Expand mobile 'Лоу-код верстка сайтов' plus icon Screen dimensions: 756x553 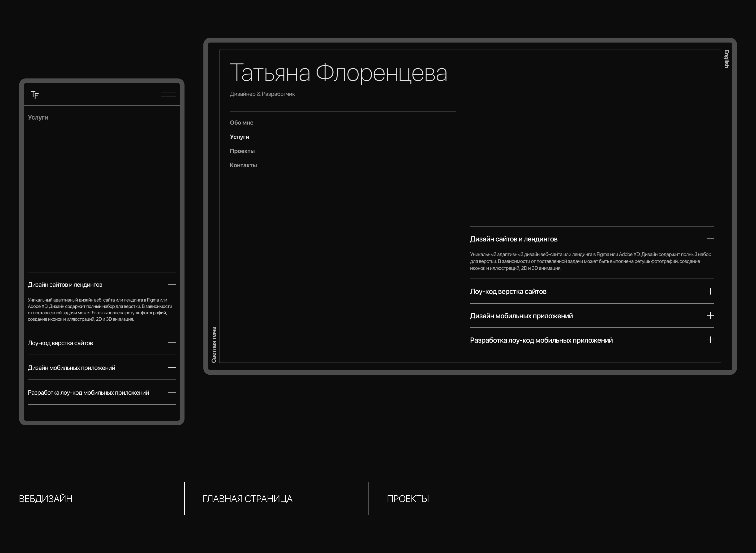pyautogui.click(x=172, y=343)
